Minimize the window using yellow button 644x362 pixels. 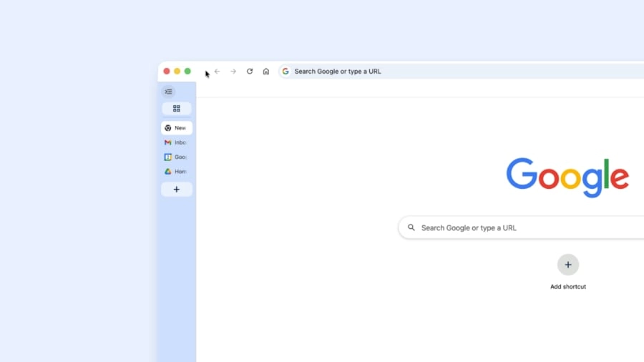point(177,72)
